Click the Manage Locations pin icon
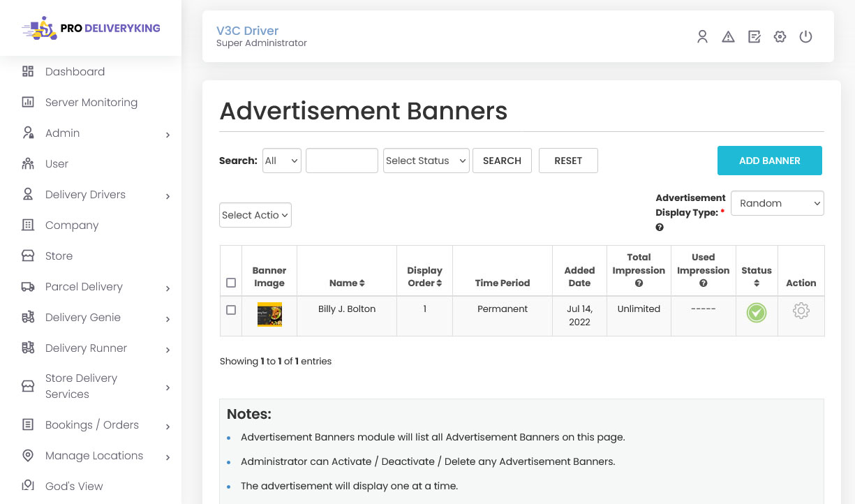Screen dimensions: 855x504 click(x=28, y=455)
